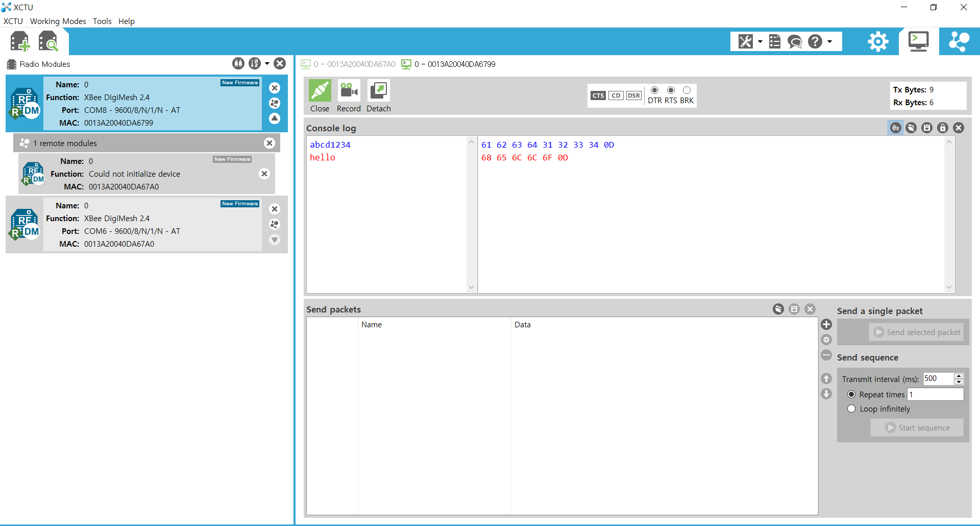Open the Help toolbar dropdown arrow
The height and width of the screenshot is (526, 980).
pos(829,42)
